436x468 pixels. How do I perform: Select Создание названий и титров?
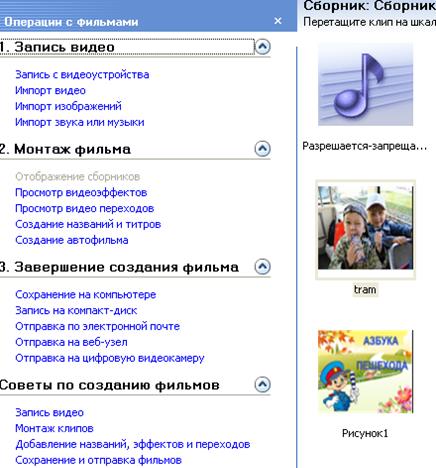pyautogui.click(x=88, y=224)
